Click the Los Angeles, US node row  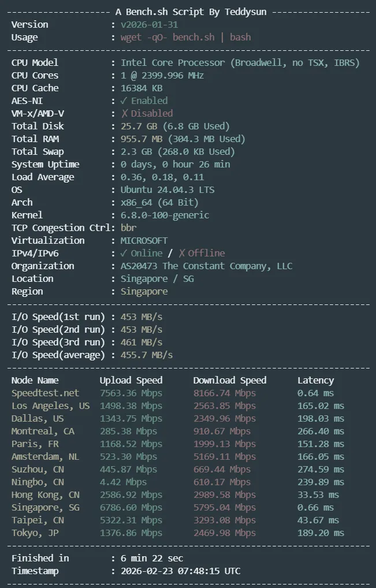(x=51, y=405)
